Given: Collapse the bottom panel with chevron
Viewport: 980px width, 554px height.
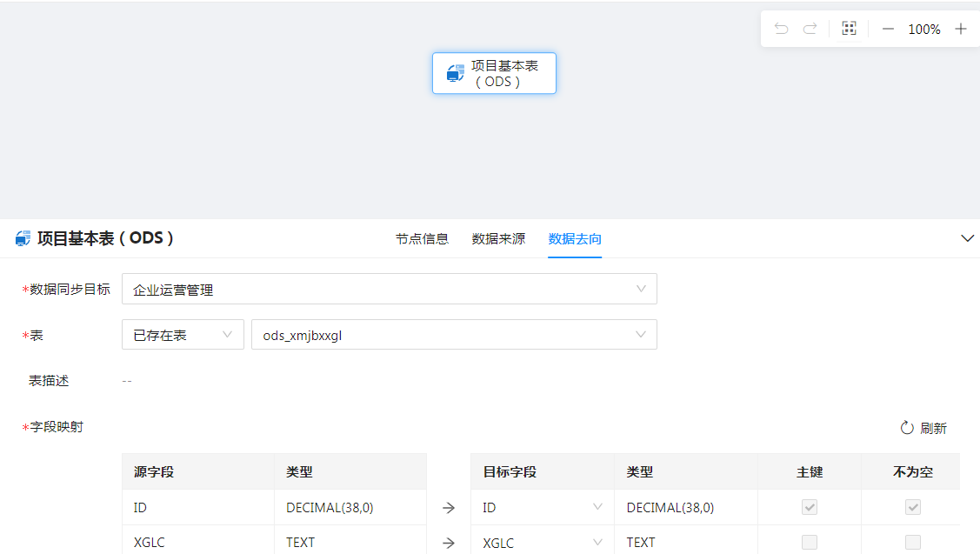Looking at the screenshot, I should (967, 238).
